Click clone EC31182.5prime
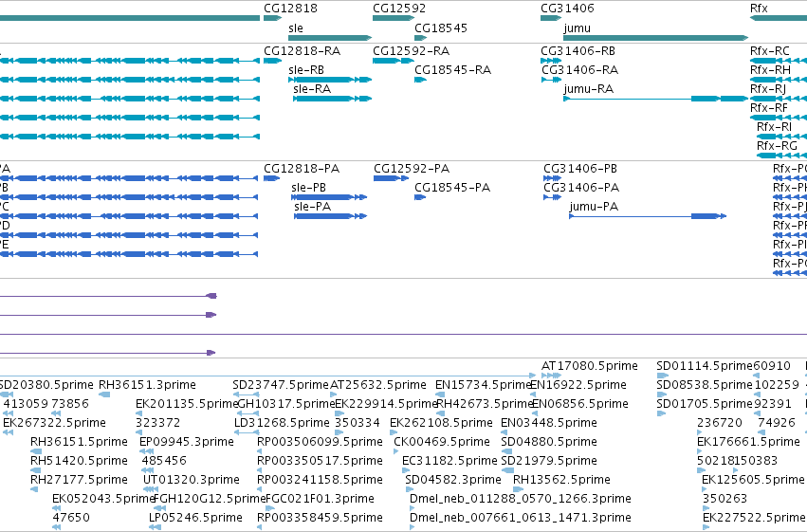Image resolution: width=807 pixels, height=532 pixels. click(449, 461)
